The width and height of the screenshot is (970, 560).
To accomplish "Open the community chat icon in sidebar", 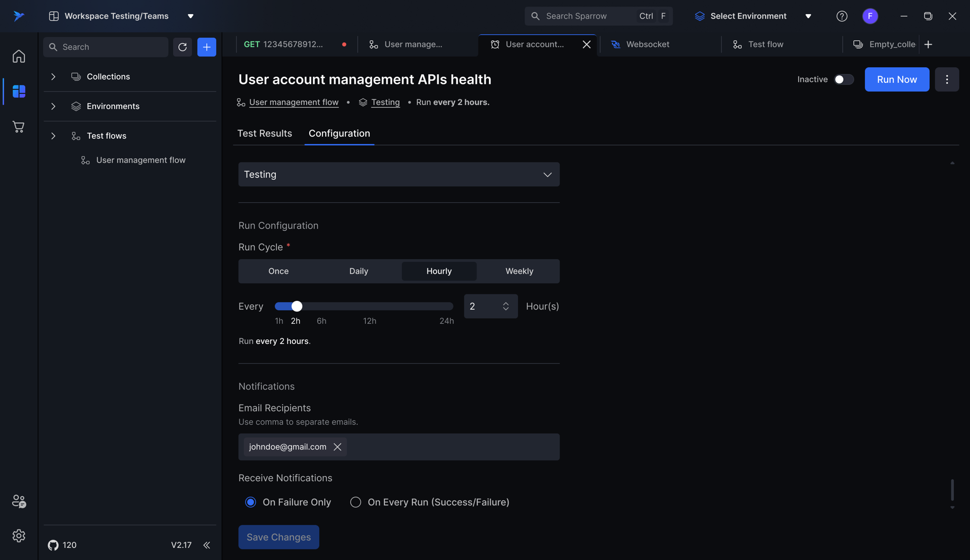I will 19,501.
